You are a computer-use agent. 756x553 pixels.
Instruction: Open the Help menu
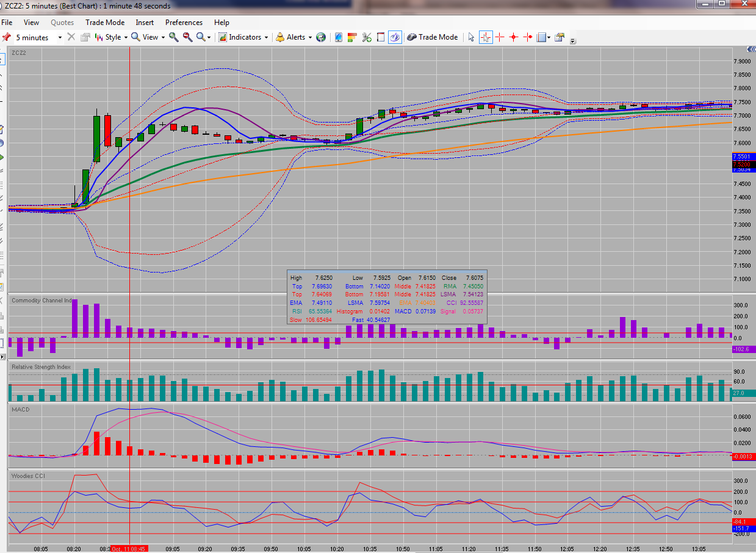222,23
